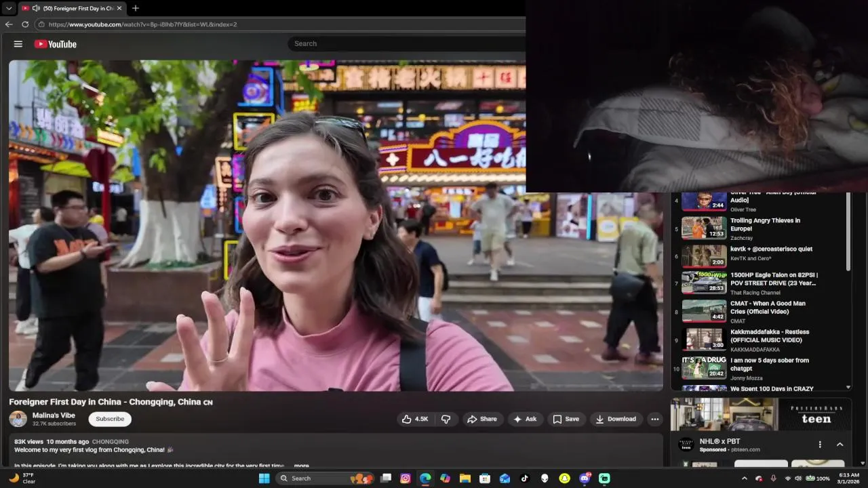The height and width of the screenshot is (488, 868).
Task: Open the weather widget showing 37°F Clear
Action: click(x=22, y=478)
